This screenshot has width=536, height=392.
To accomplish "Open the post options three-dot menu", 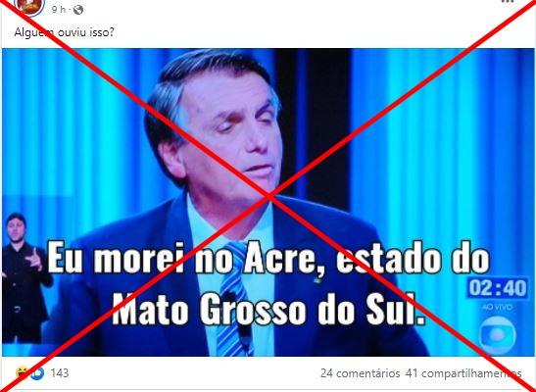I will point(509,1).
